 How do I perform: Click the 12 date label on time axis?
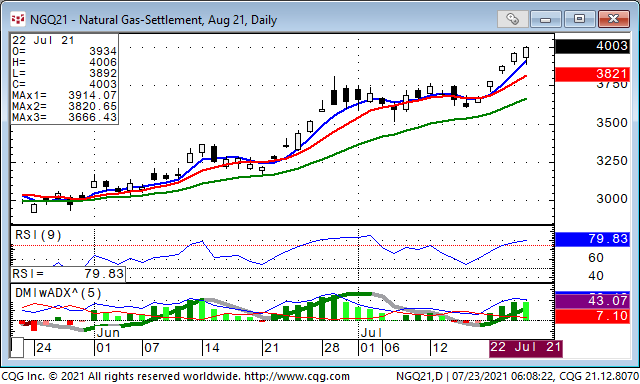click(440, 348)
